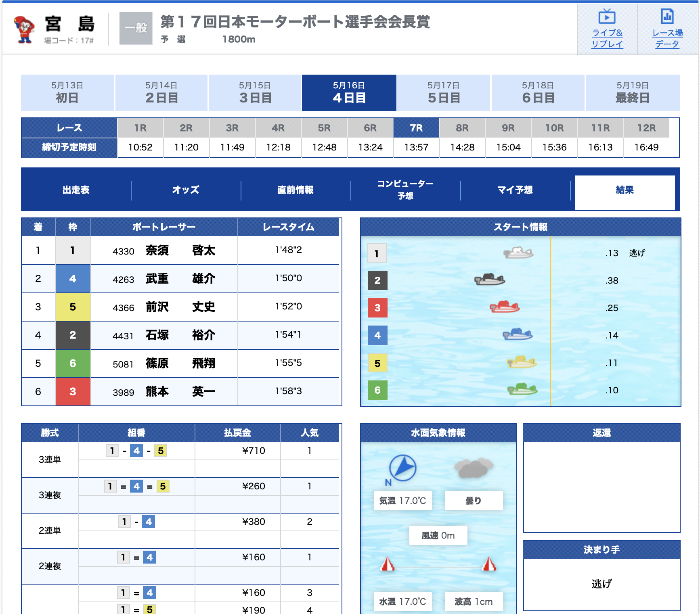Viewport: 700px width, 614px height.
Task: Open the オッズ tab
Action: pos(186,190)
